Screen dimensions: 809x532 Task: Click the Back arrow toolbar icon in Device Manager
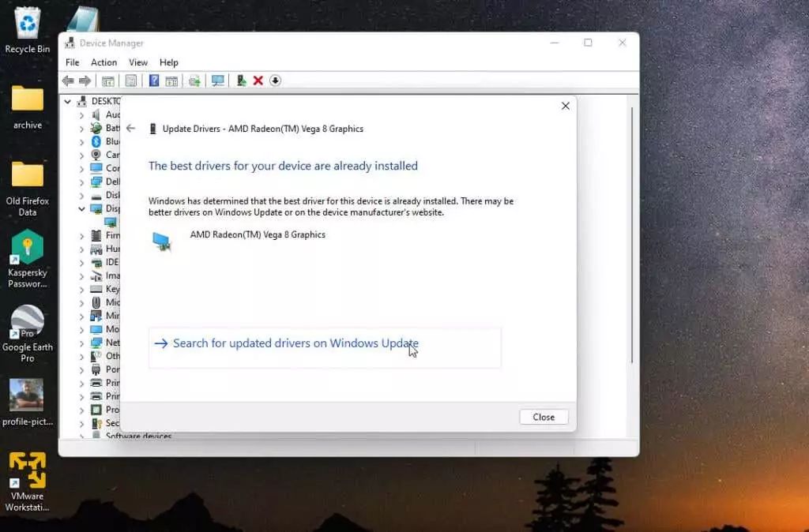click(x=68, y=81)
